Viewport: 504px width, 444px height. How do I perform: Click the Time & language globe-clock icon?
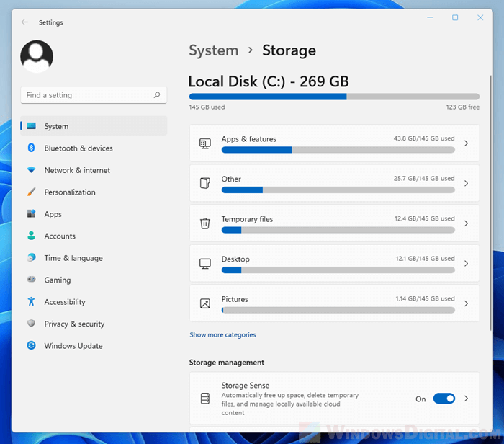click(x=31, y=257)
